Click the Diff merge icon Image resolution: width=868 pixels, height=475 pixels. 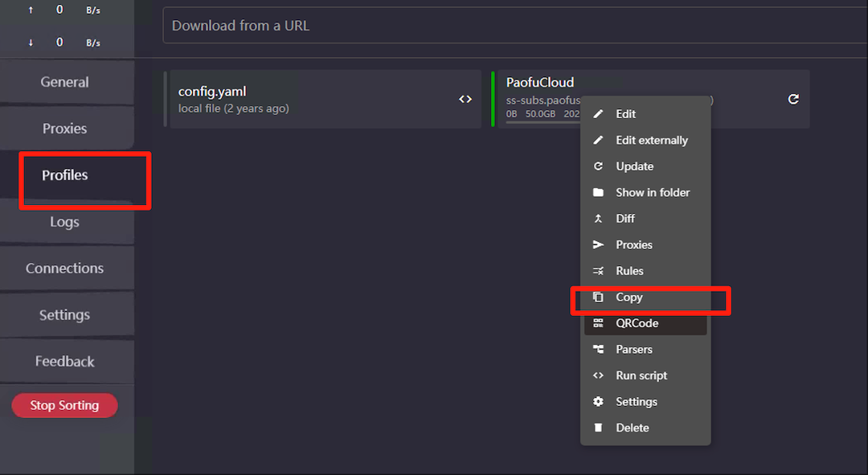pos(598,219)
